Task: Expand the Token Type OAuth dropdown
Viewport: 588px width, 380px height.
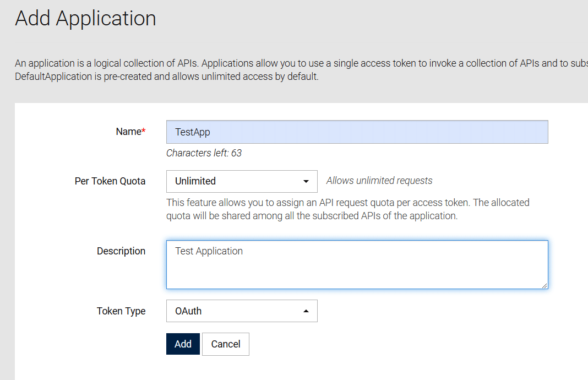Action: (241, 311)
